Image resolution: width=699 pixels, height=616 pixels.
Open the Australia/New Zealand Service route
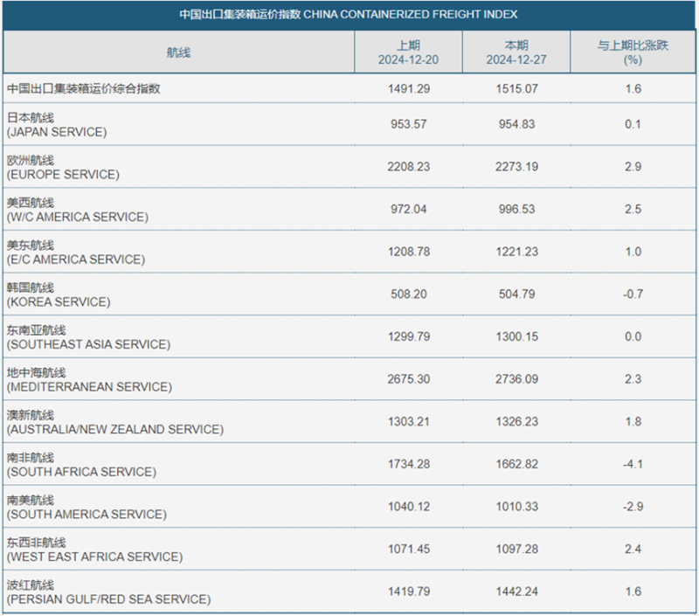coord(114,422)
